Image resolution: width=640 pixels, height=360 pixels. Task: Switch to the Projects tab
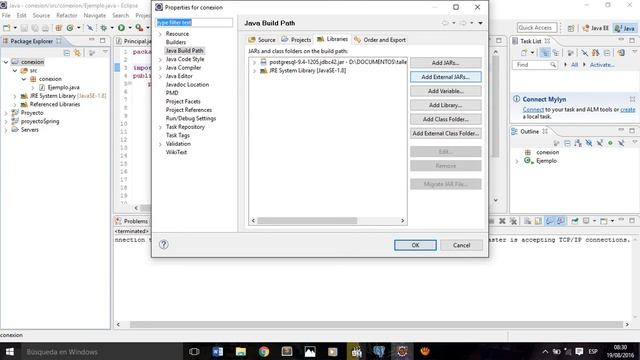click(296, 40)
